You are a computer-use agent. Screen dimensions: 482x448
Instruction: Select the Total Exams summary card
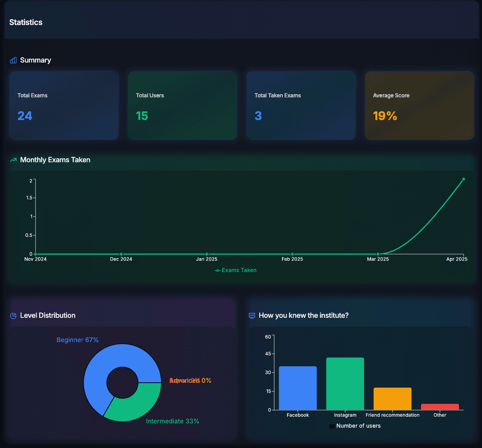tap(64, 106)
